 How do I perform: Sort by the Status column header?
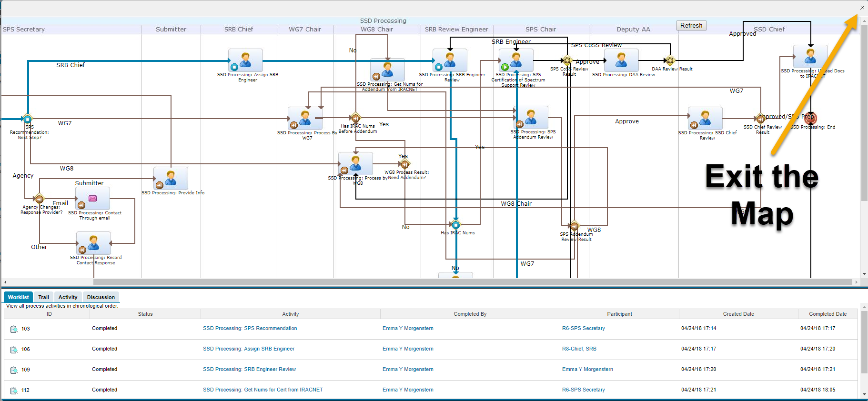pos(145,314)
